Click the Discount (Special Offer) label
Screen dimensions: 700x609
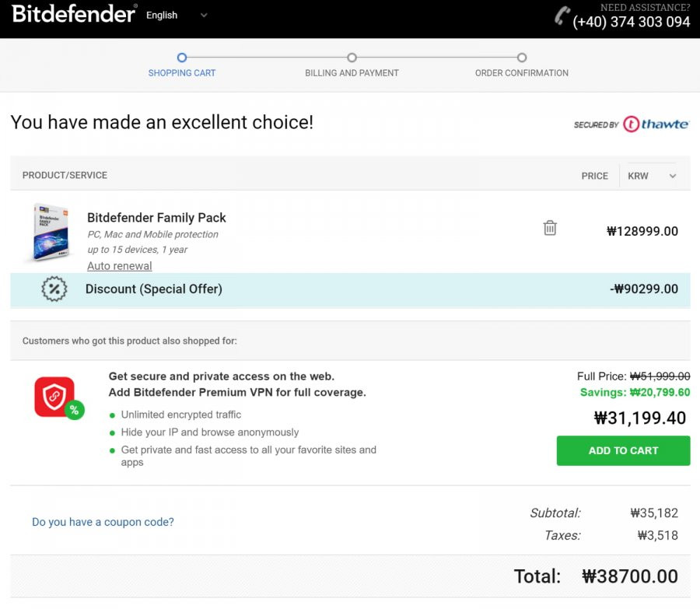pos(153,289)
